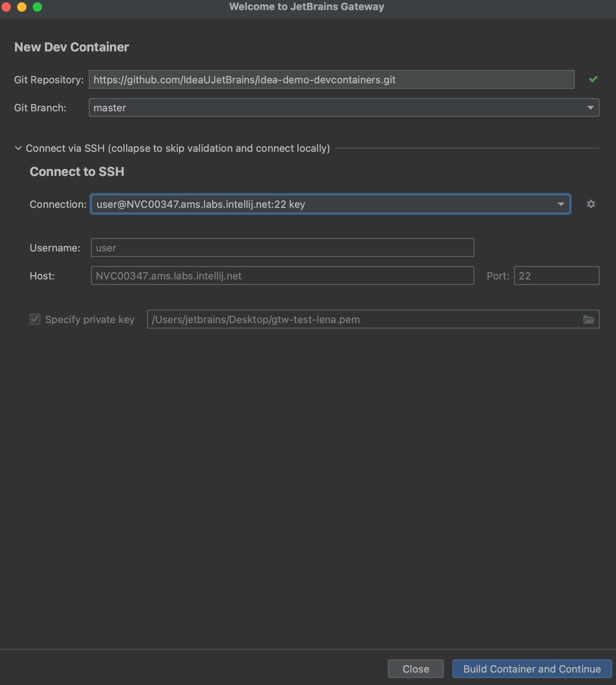The image size is (616, 685).
Task: Click the Port label
Action: pos(498,276)
